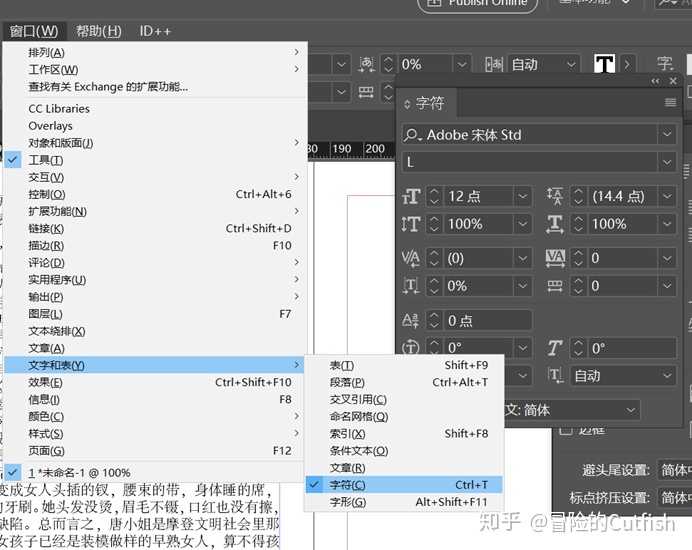
Task: Click Publish Online button
Action: click(x=478, y=4)
